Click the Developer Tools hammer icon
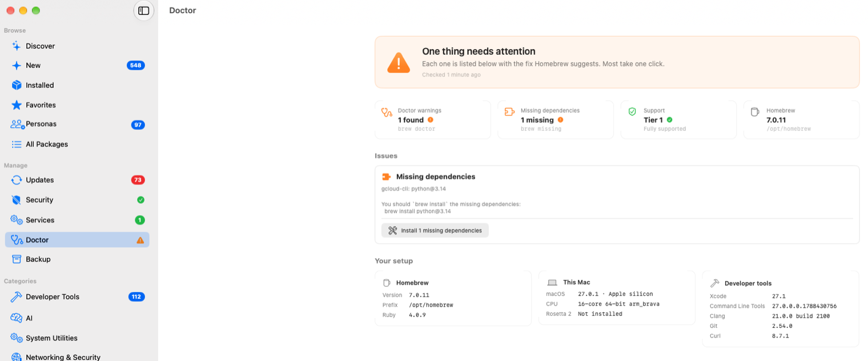The width and height of the screenshot is (868, 361). coord(17,297)
